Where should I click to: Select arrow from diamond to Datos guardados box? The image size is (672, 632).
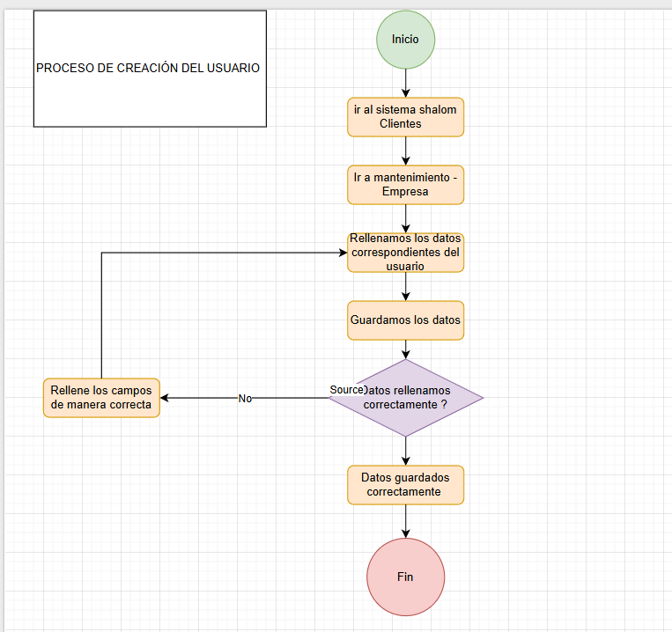pyautogui.click(x=406, y=451)
